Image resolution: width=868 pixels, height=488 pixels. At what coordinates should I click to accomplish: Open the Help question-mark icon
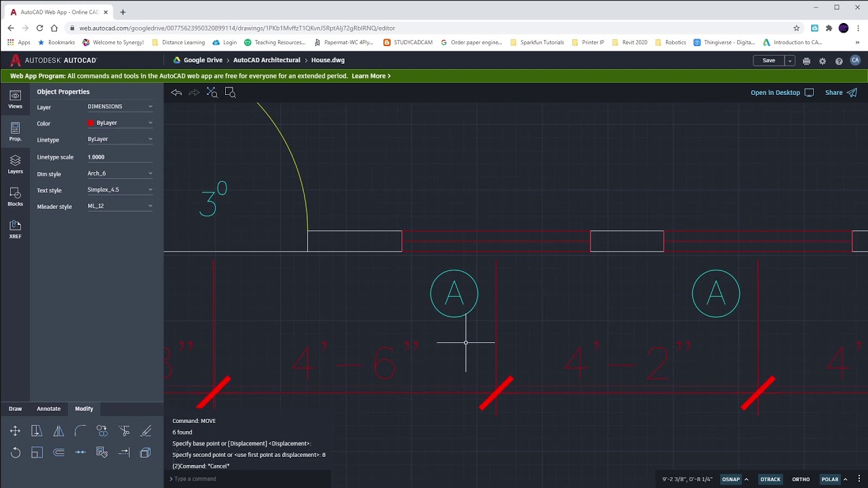pos(839,61)
